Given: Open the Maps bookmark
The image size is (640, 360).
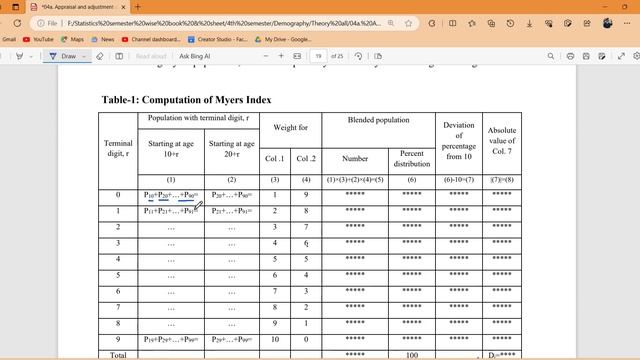Looking at the screenshot, I should click(x=72, y=39).
